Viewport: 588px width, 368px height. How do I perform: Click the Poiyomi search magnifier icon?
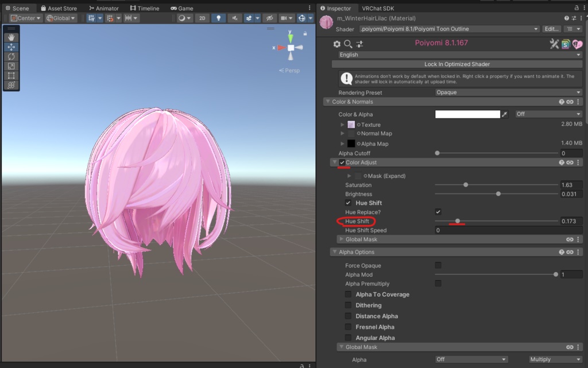coord(348,44)
